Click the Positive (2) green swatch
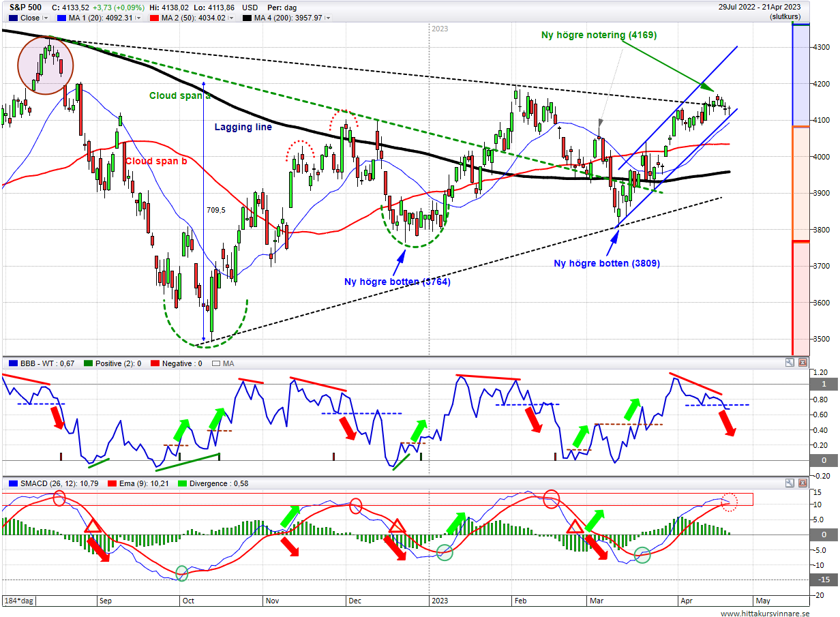The width and height of the screenshot is (840, 617). click(87, 363)
